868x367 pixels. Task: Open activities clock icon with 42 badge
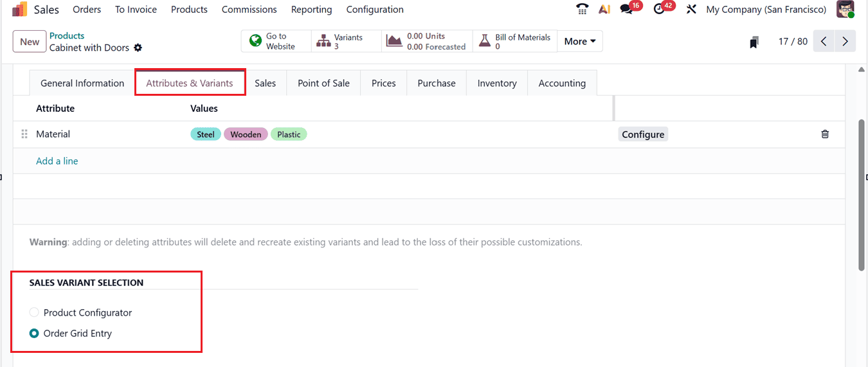659,10
